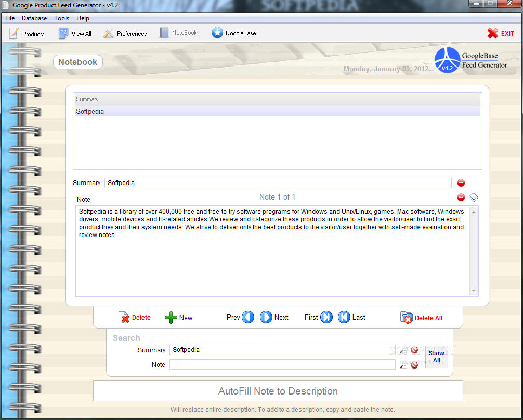Click the Show All button
The height and width of the screenshot is (420, 523).
click(437, 357)
